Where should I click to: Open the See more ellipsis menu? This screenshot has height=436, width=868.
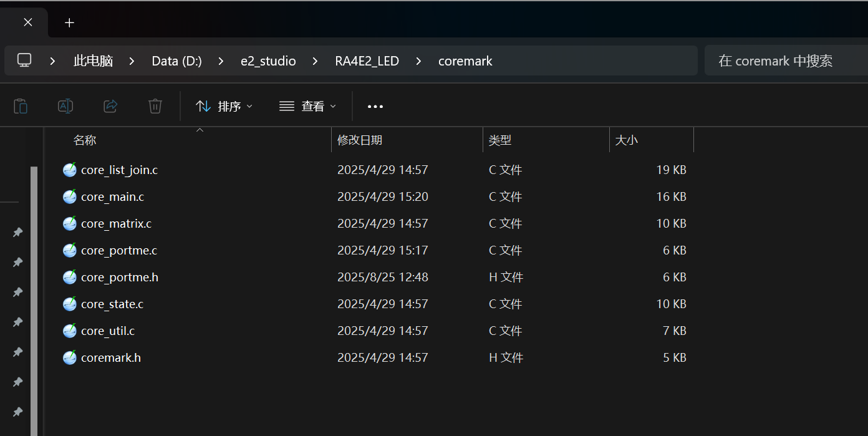coord(375,107)
